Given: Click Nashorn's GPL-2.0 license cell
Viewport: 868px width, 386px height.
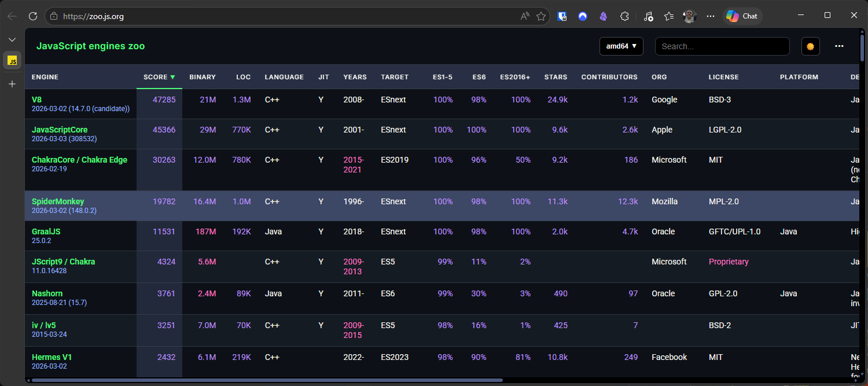Looking at the screenshot, I should coord(723,293).
